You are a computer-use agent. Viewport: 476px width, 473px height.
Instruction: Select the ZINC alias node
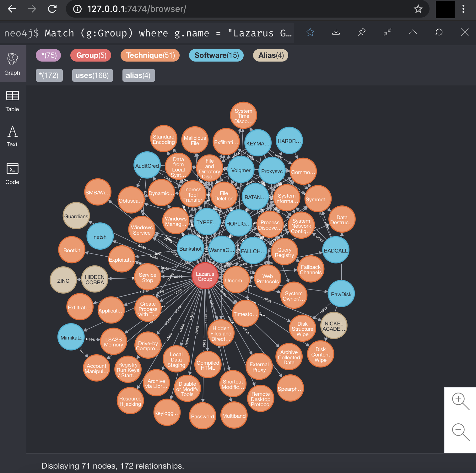tap(63, 280)
